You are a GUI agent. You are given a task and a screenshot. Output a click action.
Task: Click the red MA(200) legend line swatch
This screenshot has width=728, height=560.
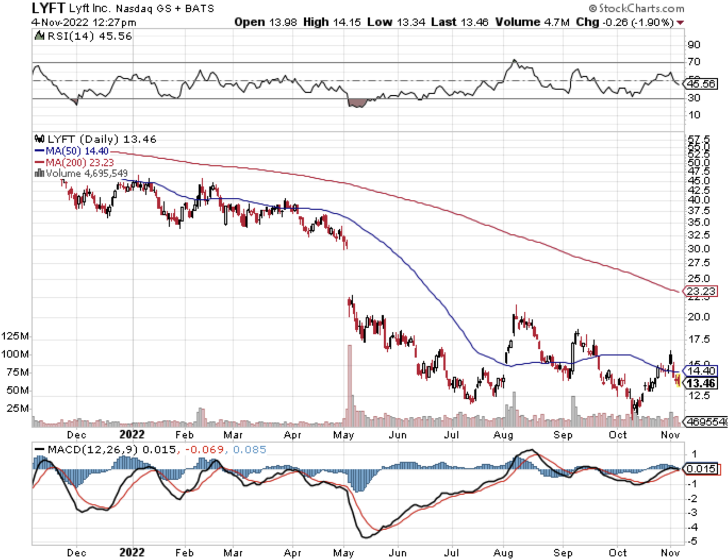pos(40,162)
